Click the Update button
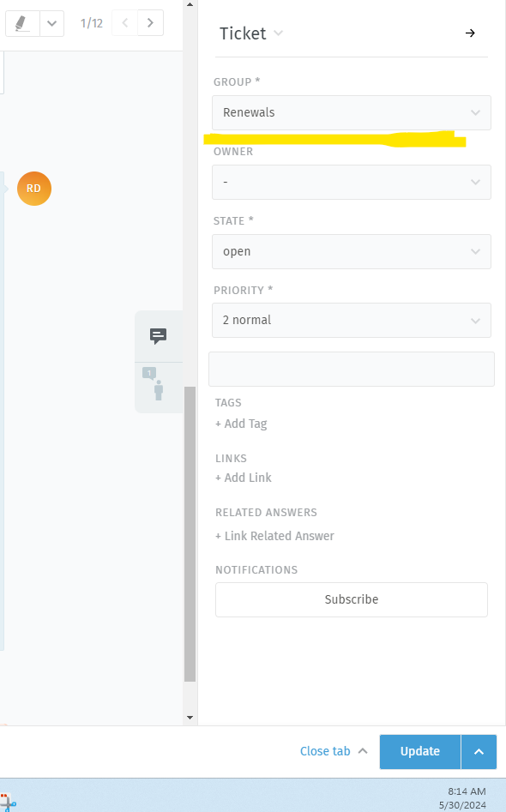Image resolution: width=506 pixels, height=812 pixels. tap(420, 751)
